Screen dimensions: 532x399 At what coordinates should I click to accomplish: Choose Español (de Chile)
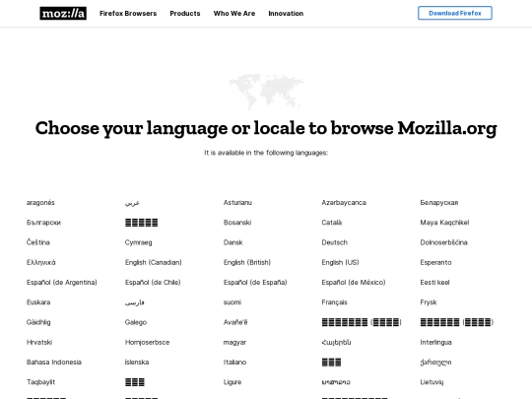tap(153, 283)
